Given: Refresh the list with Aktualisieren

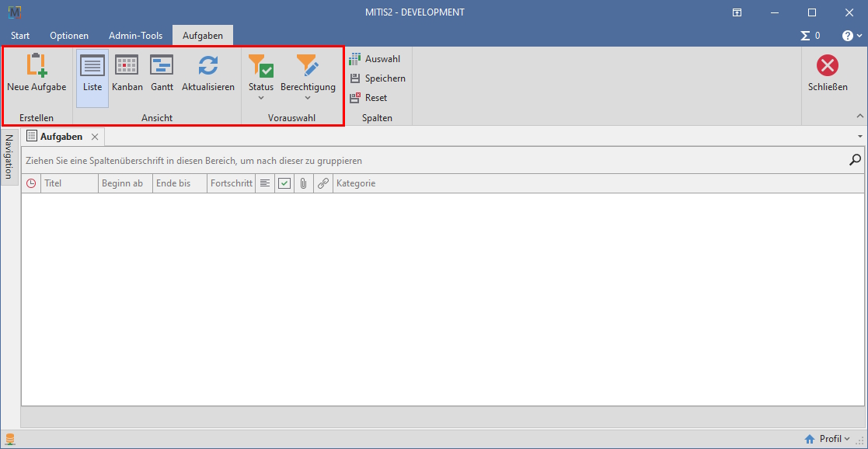Looking at the screenshot, I should [x=207, y=74].
